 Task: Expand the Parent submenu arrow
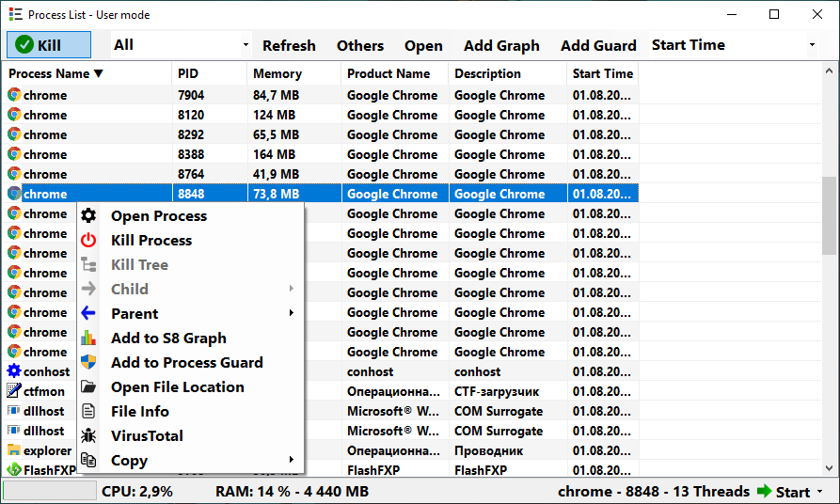[x=292, y=313]
